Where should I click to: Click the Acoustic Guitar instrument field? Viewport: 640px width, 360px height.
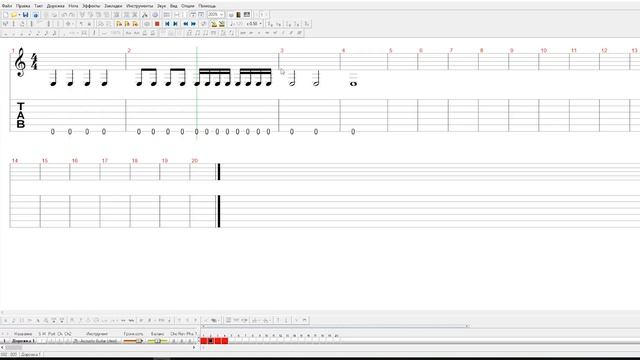[x=95, y=341]
